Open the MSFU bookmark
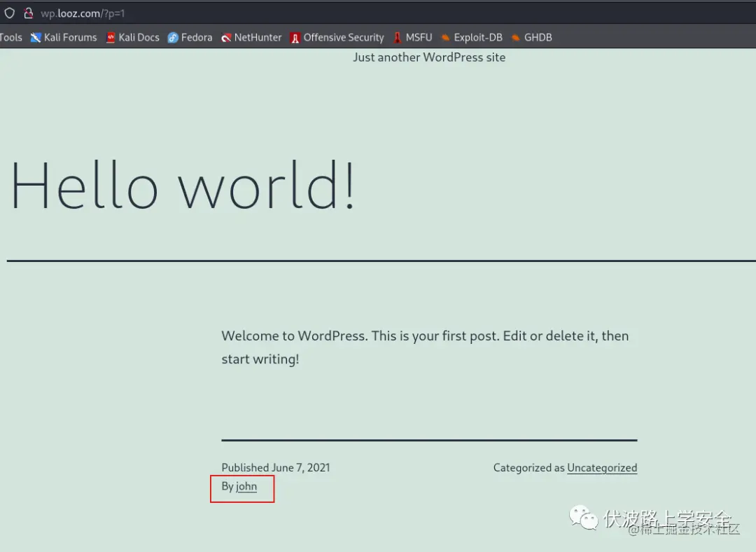This screenshot has width=756, height=552. coord(413,37)
